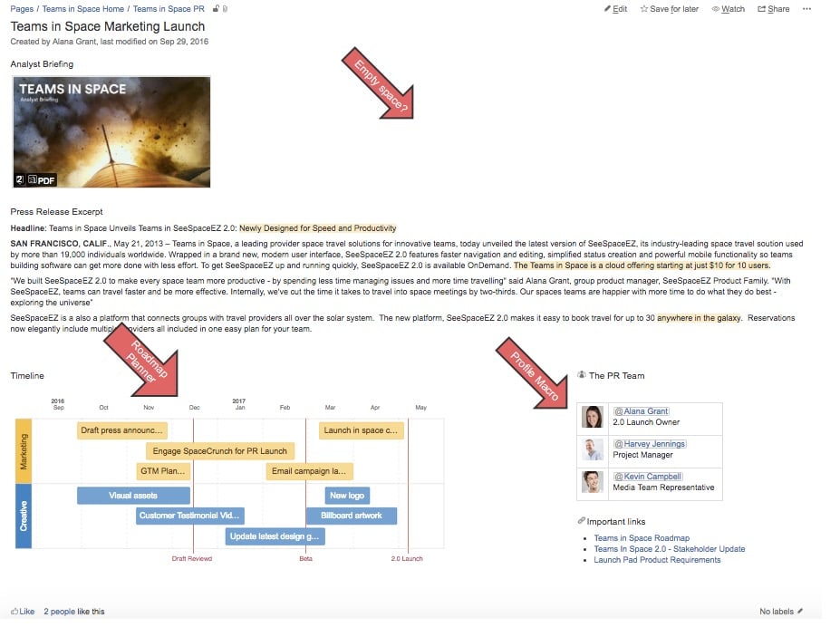Click the blue 'New logo' roadmap bar
The image size is (840, 637).
point(347,496)
